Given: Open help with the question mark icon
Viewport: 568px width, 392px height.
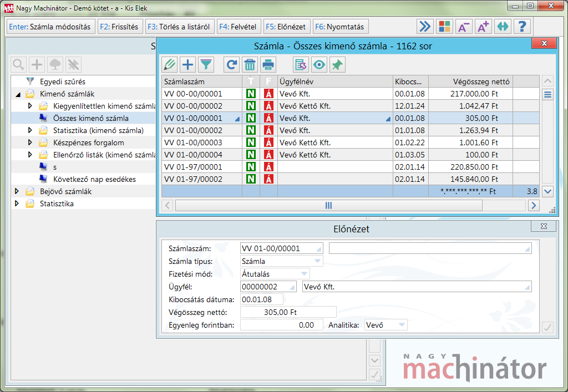Looking at the screenshot, I should [522, 27].
